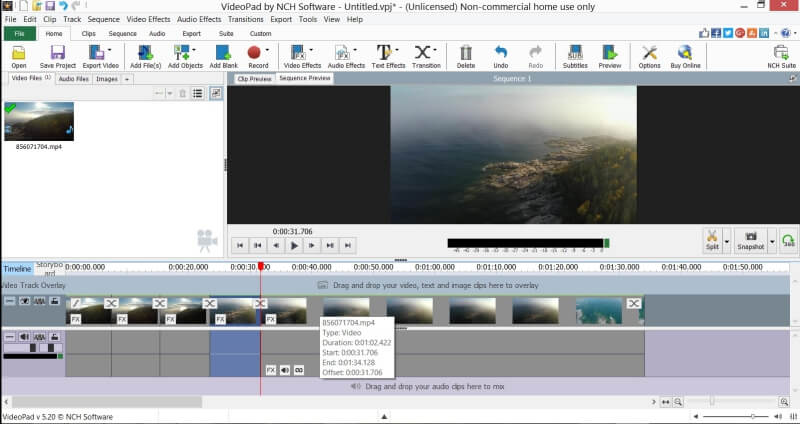Screen dimensions: 800x424
Task: Toggle the speaker icon on the audio clip
Action: tap(285, 370)
